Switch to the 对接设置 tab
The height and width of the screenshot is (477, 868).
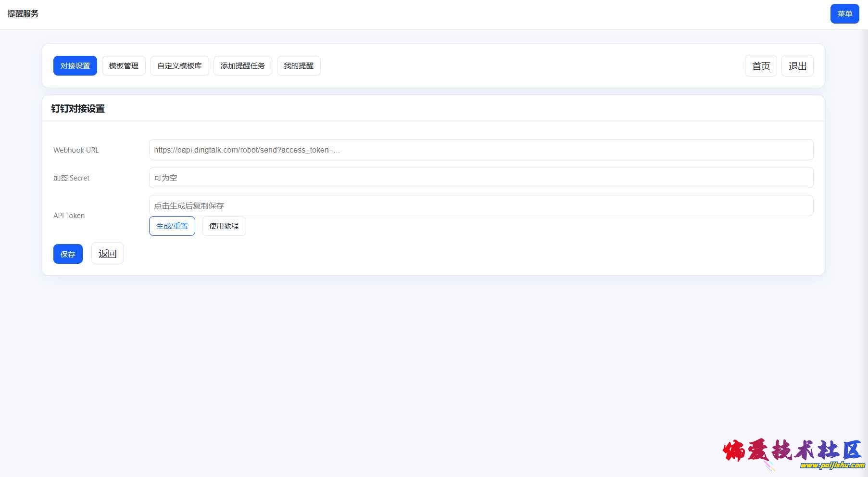point(75,66)
